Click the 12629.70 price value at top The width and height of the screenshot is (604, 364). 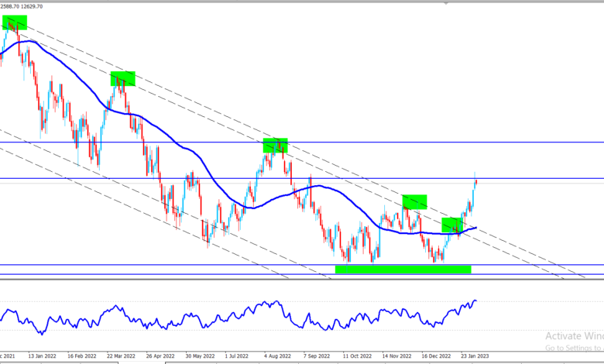[32, 6]
